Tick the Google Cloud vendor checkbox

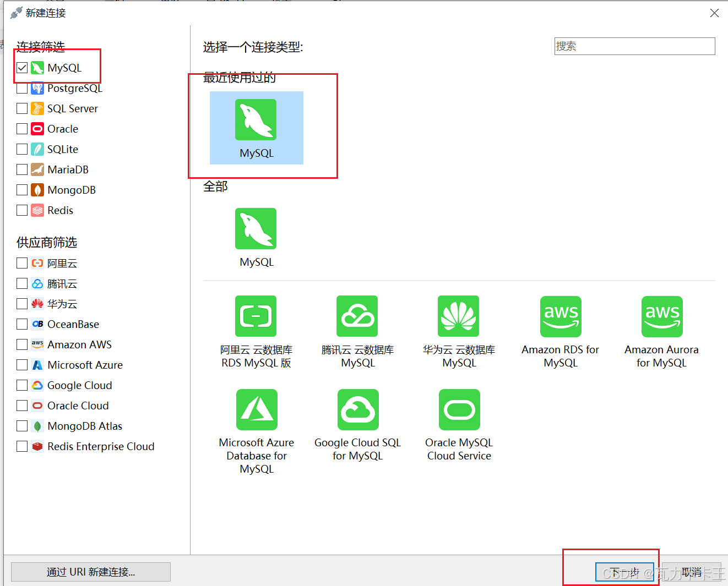(x=22, y=385)
